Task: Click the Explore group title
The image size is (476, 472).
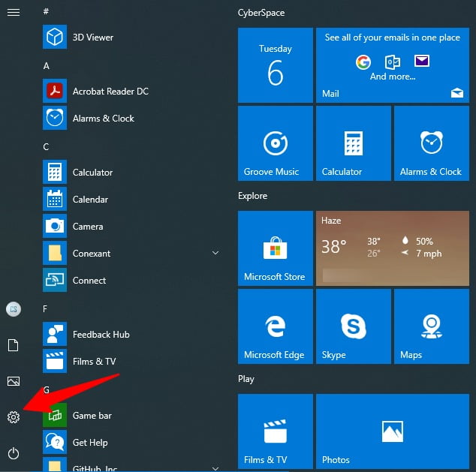Action: coord(252,196)
